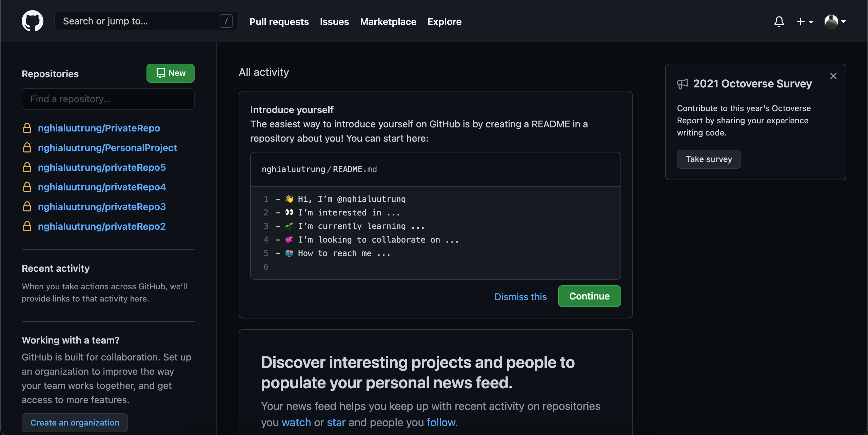Open the Pull requests menu item
This screenshot has height=435, width=868.
[279, 21]
